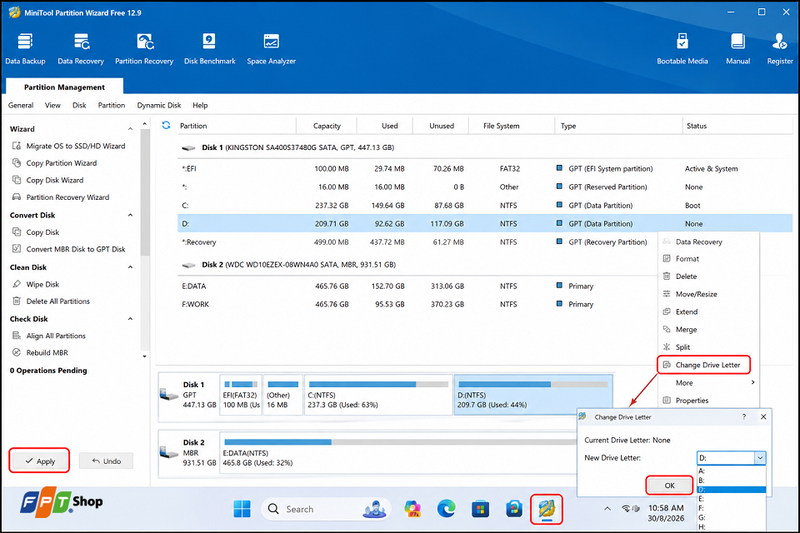The image size is (800, 533).
Task: Click help button in Change Drive Letter dialog
Action: click(744, 417)
